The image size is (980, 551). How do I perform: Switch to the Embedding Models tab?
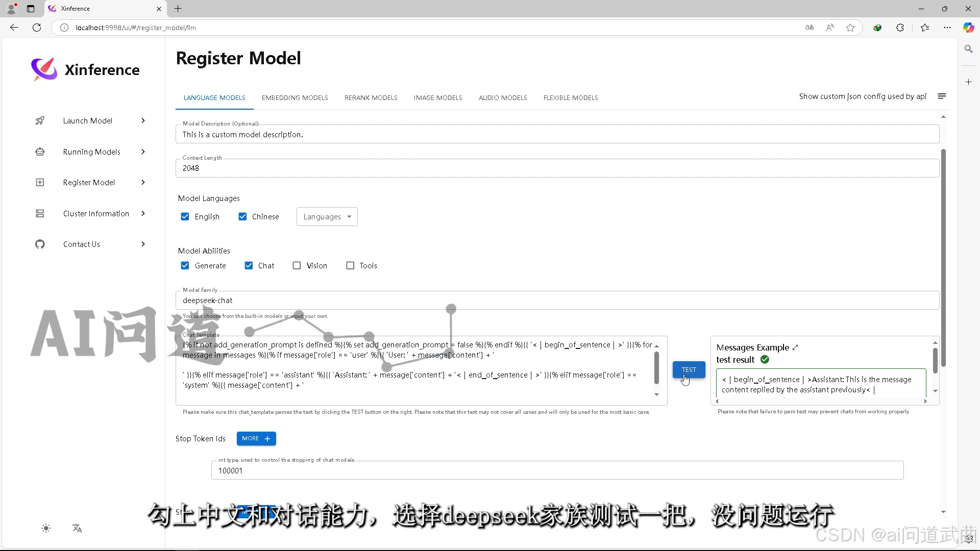(295, 98)
